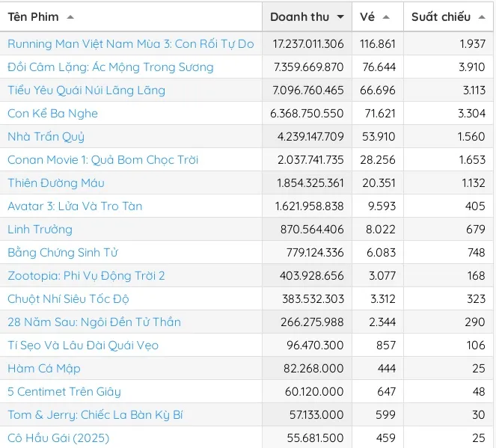Open Conan Movie 1: Quả Bom Chọc Trời
The width and height of the screenshot is (496, 448).
click(102, 160)
